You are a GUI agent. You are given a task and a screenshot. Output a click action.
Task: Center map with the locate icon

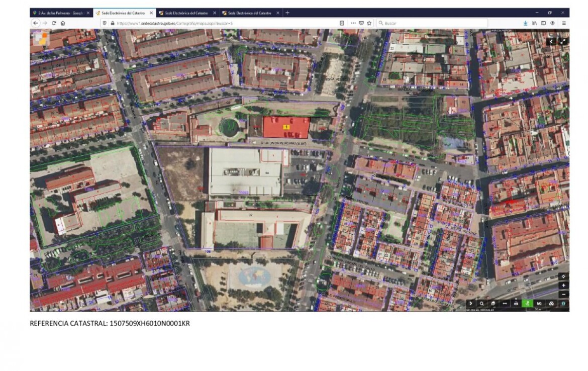[564, 276]
